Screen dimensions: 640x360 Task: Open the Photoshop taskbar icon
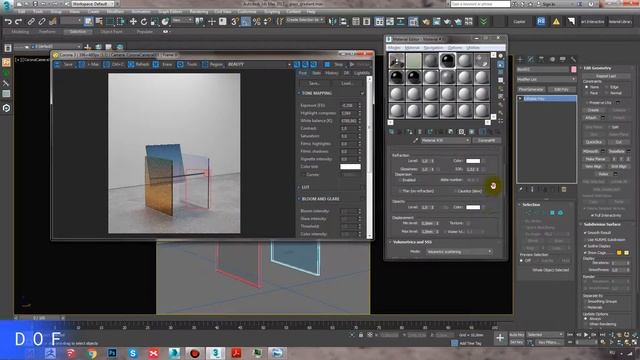click(112, 353)
